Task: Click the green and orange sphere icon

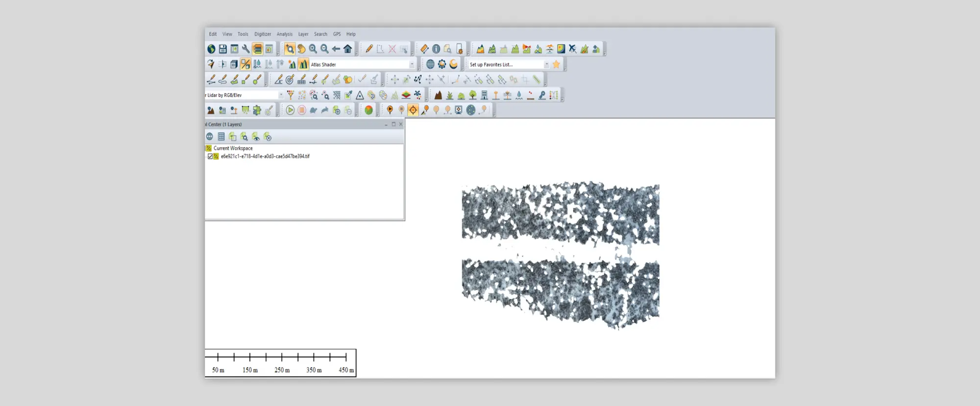Action: pos(368,110)
